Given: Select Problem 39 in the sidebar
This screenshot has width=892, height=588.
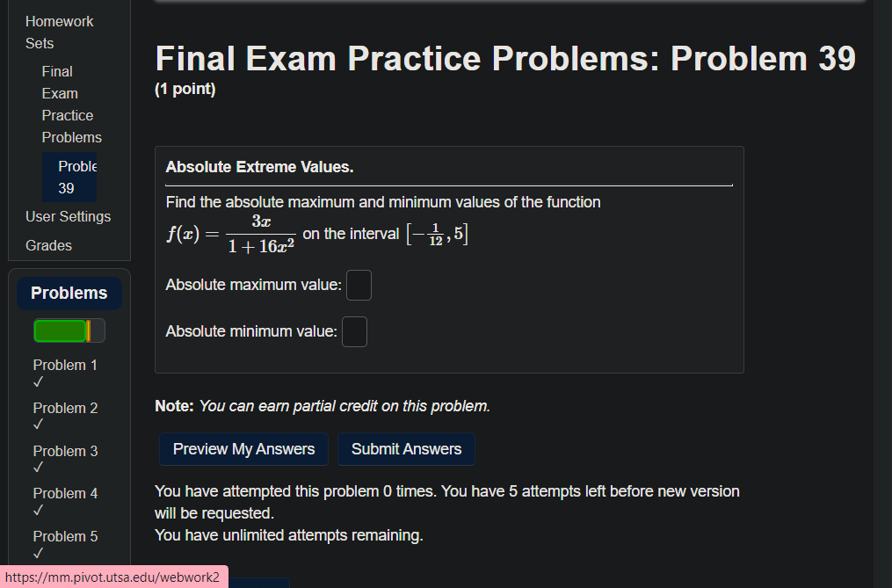Looking at the screenshot, I should (69, 177).
